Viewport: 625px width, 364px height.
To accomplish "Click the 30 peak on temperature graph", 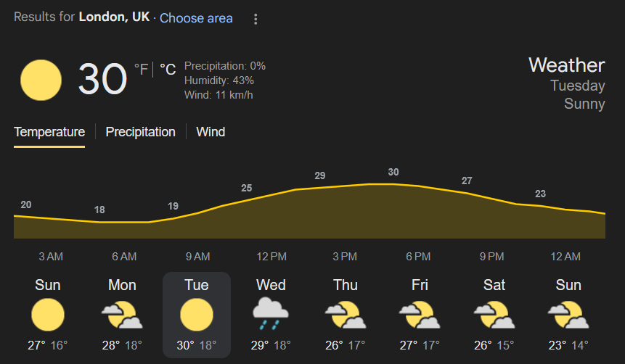I will click(x=393, y=172).
